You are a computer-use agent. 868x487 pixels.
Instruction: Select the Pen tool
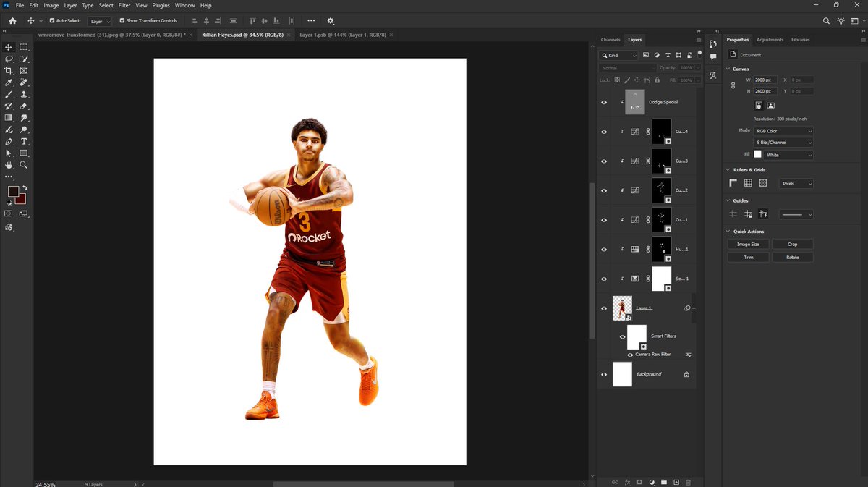pyautogui.click(x=9, y=141)
